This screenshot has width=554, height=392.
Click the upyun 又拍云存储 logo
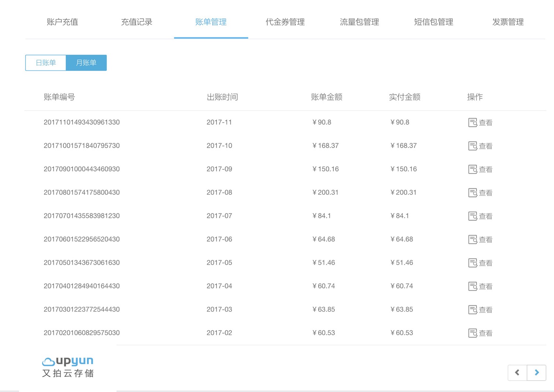[x=68, y=367]
